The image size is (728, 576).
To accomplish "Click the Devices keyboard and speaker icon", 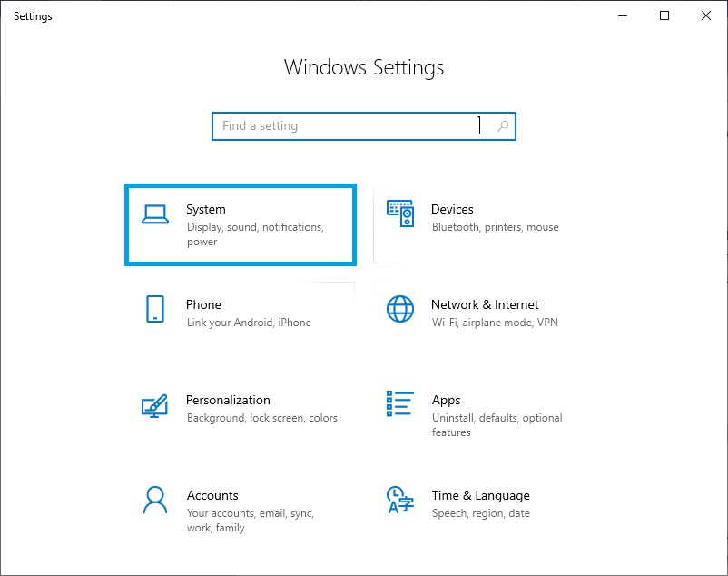I will tap(400, 214).
